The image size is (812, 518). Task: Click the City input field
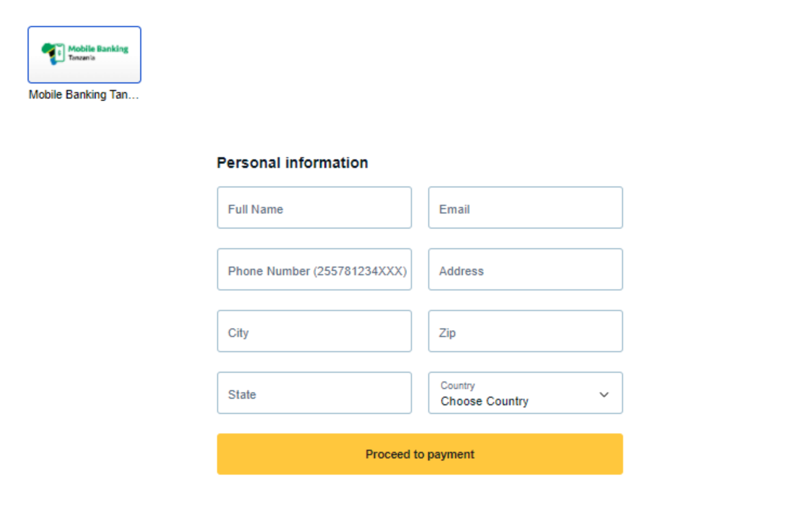315,331
